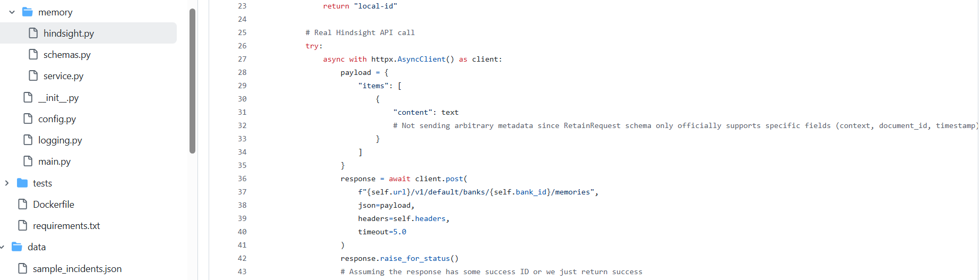Click the schemas.py file icon
This screenshot has width=980, height=280.
coord(33,54)
